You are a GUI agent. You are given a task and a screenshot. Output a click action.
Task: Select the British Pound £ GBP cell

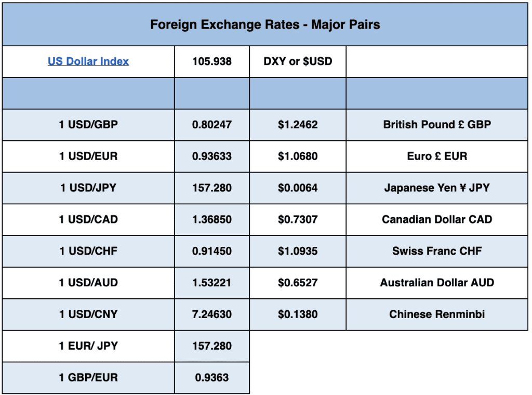coord(437,125)
